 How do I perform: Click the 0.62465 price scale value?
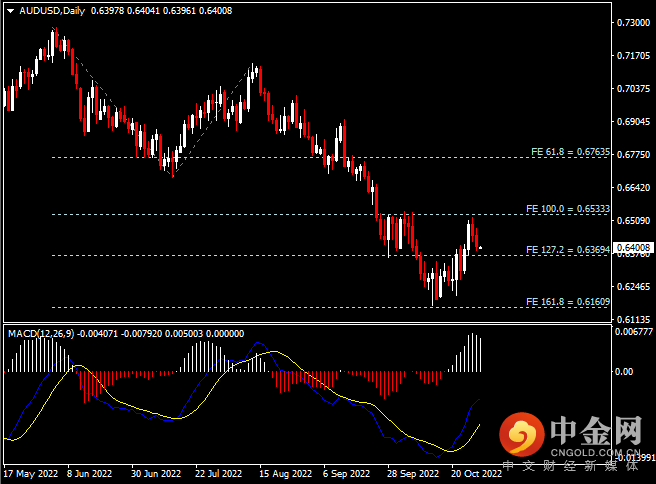[x=633, y=287]
